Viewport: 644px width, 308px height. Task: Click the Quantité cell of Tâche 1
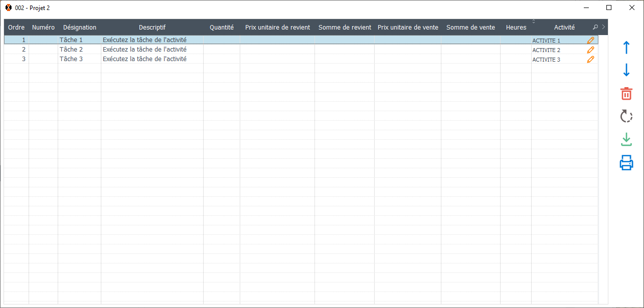click(221, 40)
